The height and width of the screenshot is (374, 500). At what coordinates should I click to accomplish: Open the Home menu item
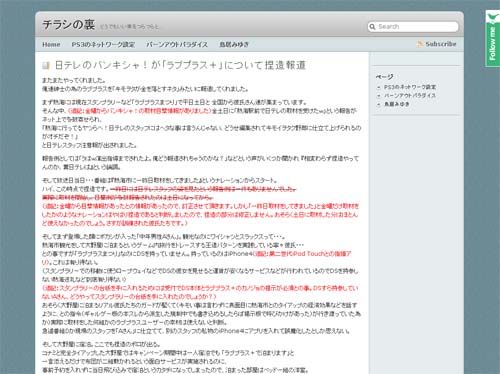click(x=51, y=44)
